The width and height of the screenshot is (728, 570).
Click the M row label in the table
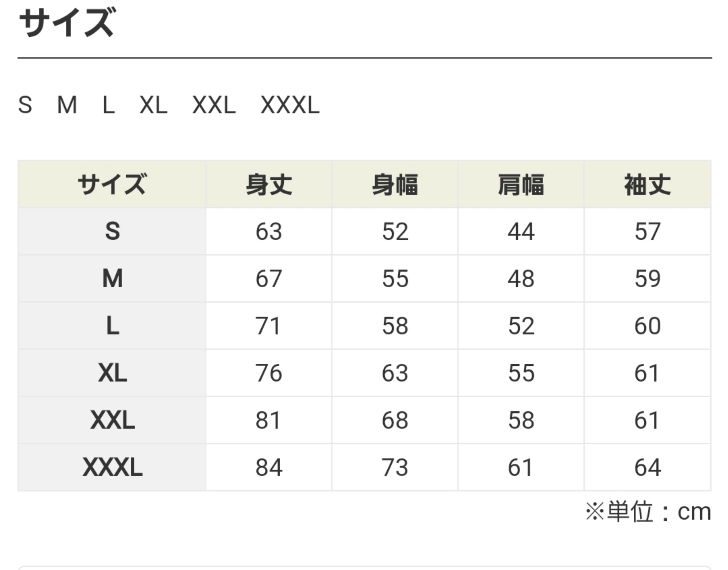click(x=113, y=278)
